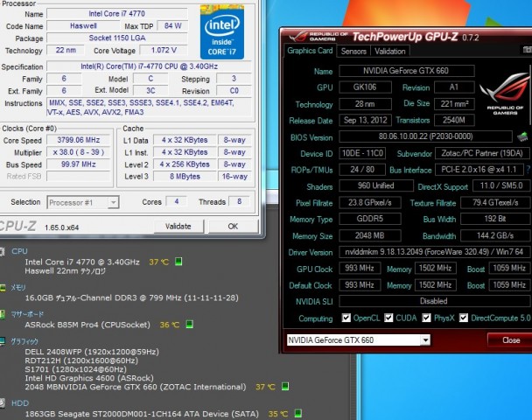Click the Subvendor value Zotac/PC Partner (19DA)

482,153
